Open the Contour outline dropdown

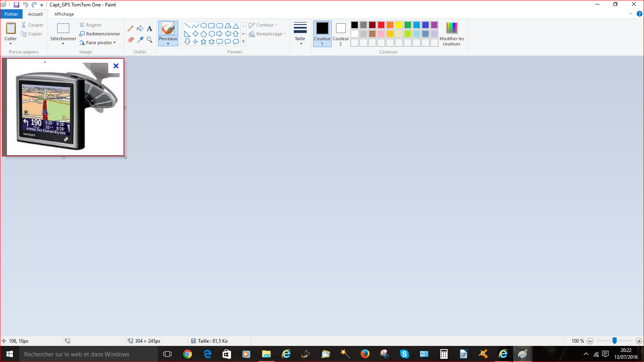point(263,25)
